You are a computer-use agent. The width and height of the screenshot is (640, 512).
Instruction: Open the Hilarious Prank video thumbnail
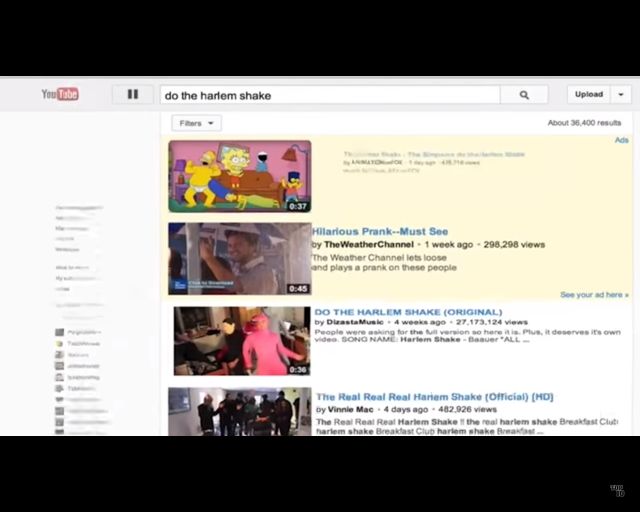239,258
